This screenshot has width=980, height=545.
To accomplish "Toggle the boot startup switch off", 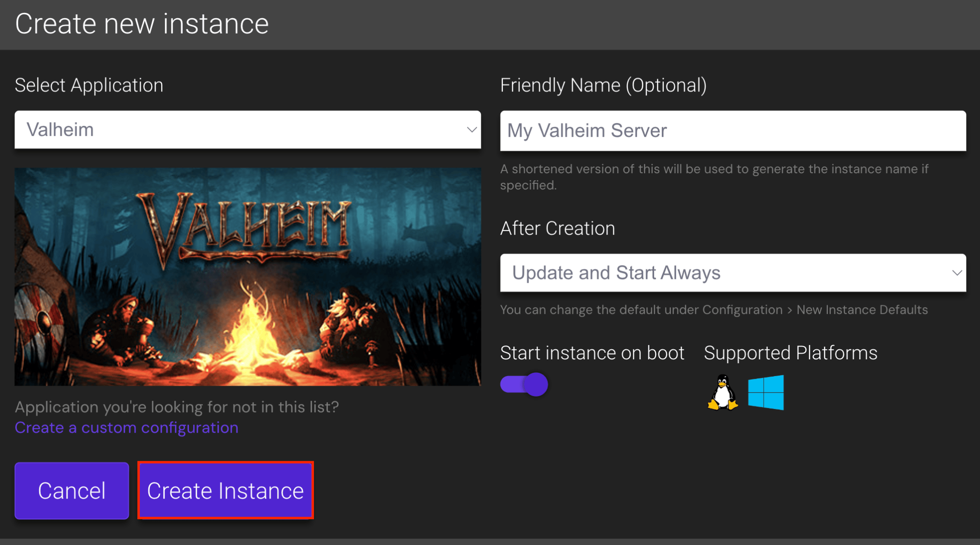I will (x=523, y=384).
